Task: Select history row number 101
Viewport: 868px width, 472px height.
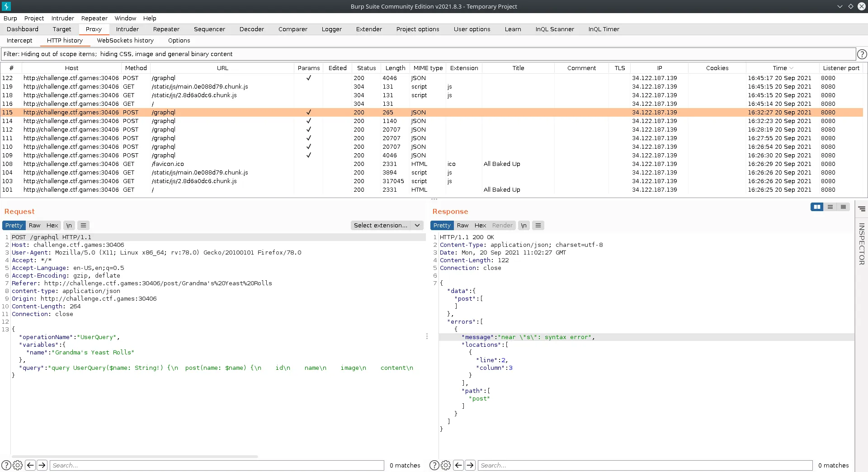Action: coord(432,190)
